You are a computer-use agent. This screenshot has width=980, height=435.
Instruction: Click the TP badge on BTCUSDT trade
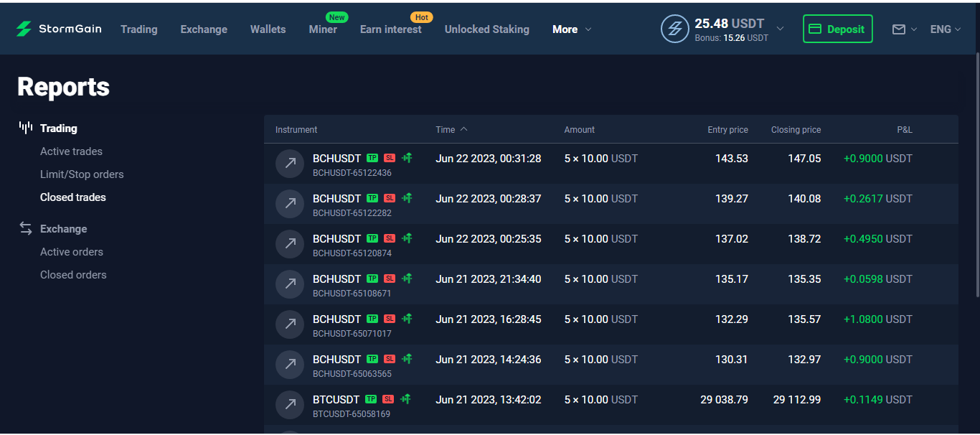tap(371, 399)
